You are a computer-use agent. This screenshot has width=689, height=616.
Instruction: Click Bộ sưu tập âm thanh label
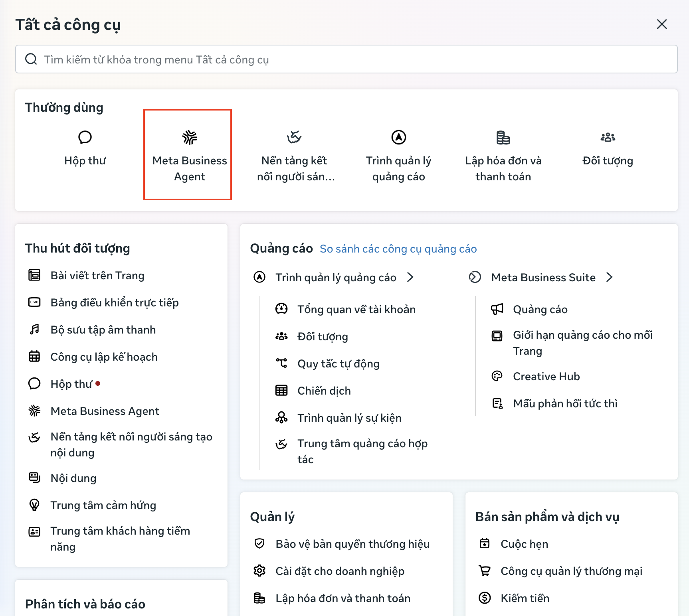(x=103, y=330)
